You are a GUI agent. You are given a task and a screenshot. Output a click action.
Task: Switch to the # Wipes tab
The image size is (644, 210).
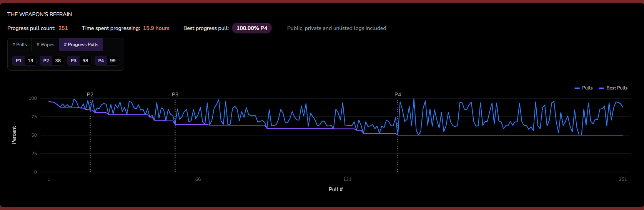pos(45,45)
